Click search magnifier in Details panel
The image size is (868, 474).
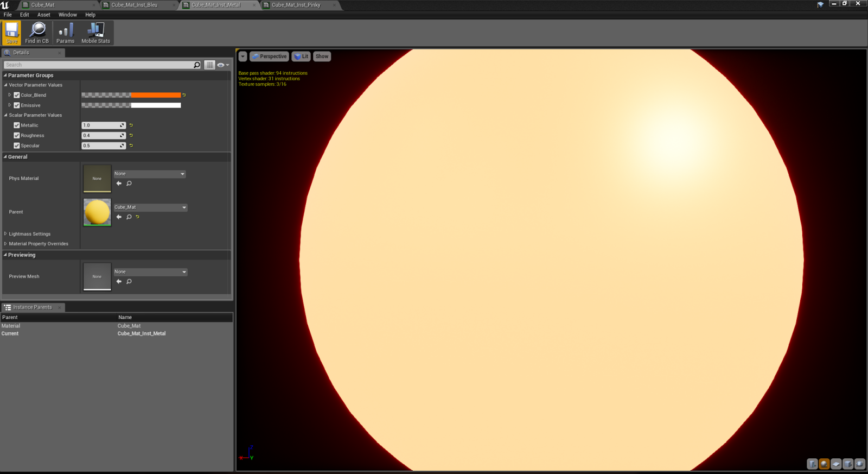click(x=197, y=65)
